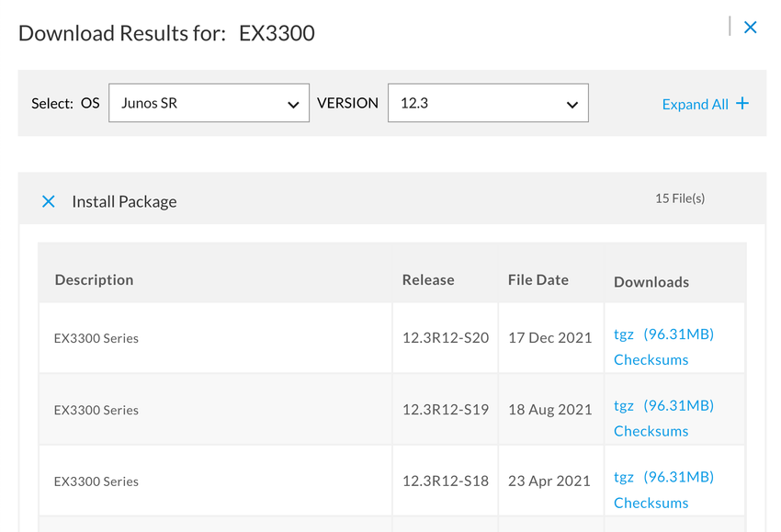Open Checksums for release 12.3R12-S18
The image size is (781, 532).
click(x=651, y=503)
